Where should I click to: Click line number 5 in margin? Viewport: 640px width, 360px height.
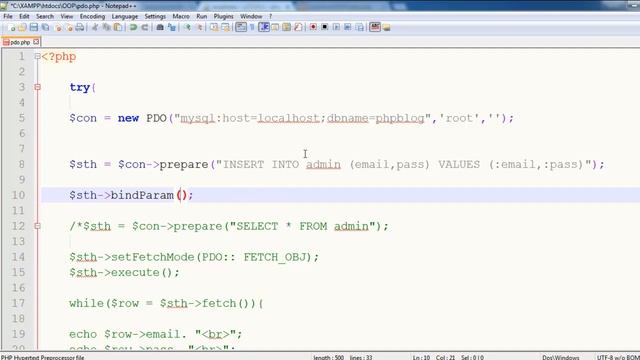click(22, 118)
